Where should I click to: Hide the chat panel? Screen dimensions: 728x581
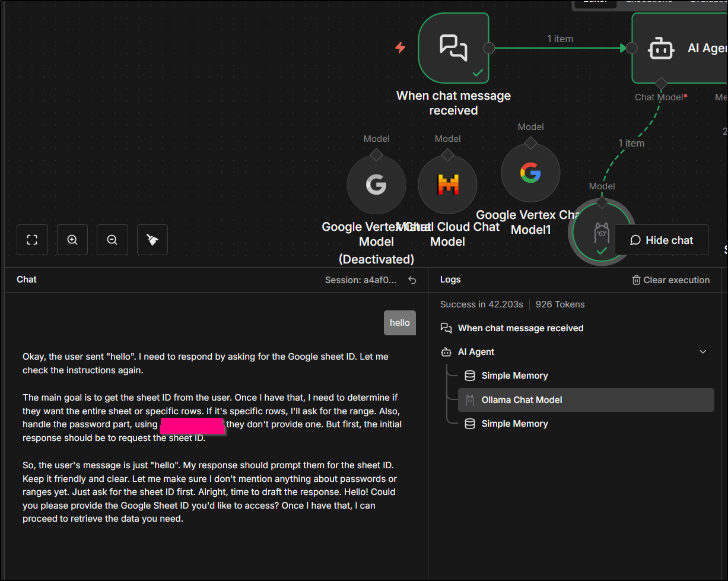[661, 240]
